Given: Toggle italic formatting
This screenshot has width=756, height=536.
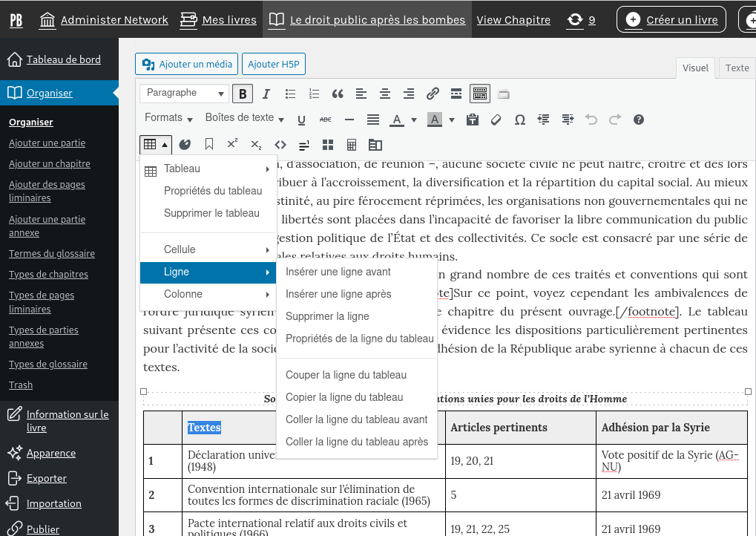Looking at the screenshot, I should (x=266, y=94).
